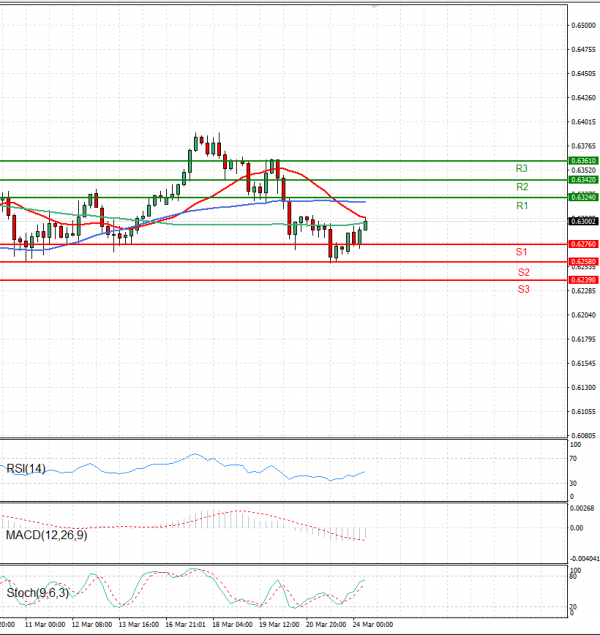The height and width of the screenshot is (635, 600).
Task: Select the R2 resistance label
Action: [x=521, y=187]
